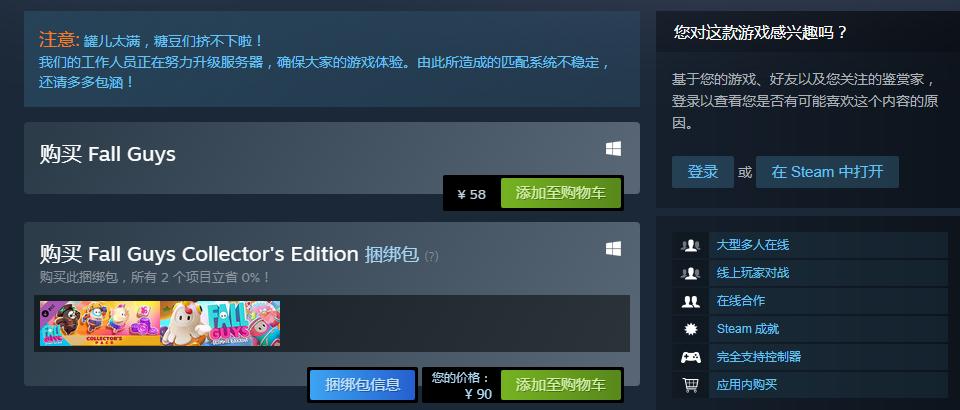Open the 应用内购买 link
The height and width of the screenshot is (410, 960).
click(746, 385)
